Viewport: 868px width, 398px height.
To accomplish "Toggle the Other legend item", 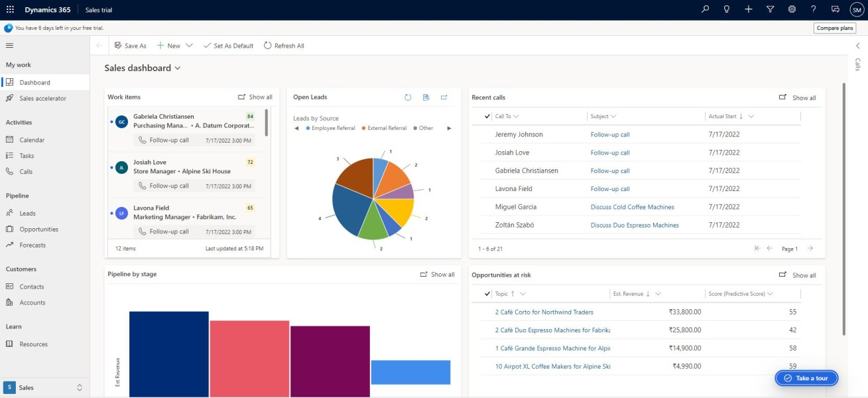I will (x=423, y=128).
